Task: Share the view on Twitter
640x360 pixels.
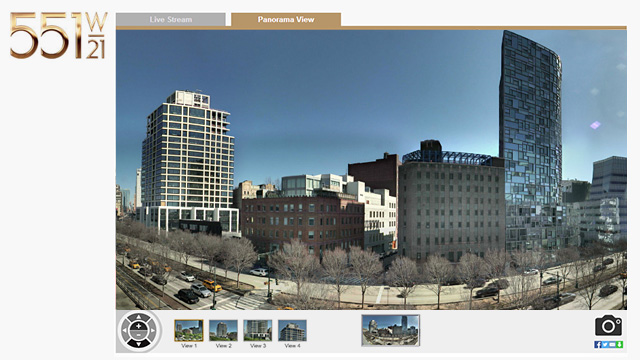Action: (x=605, y=344)
